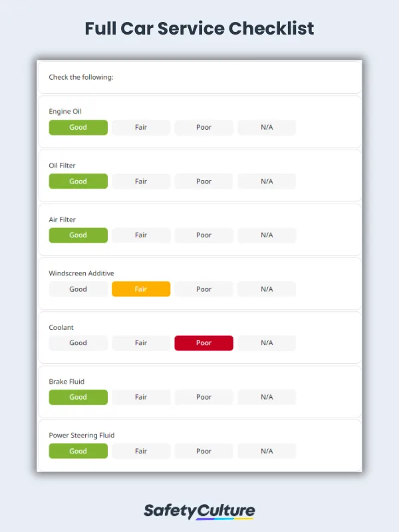Screen dimensions: 399x532
Task: Choose Poor for Windscreen Additive
Action: [x=203, y=289]
